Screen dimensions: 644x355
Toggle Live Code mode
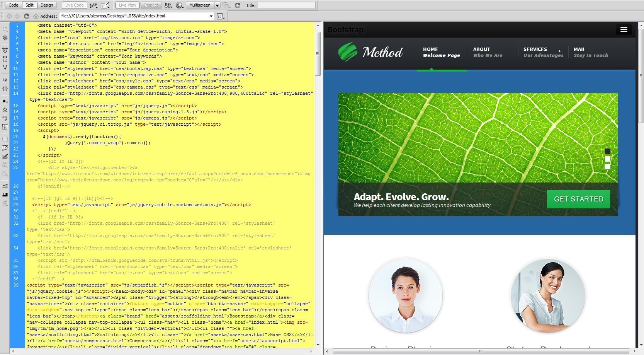[x=74, y=5]
